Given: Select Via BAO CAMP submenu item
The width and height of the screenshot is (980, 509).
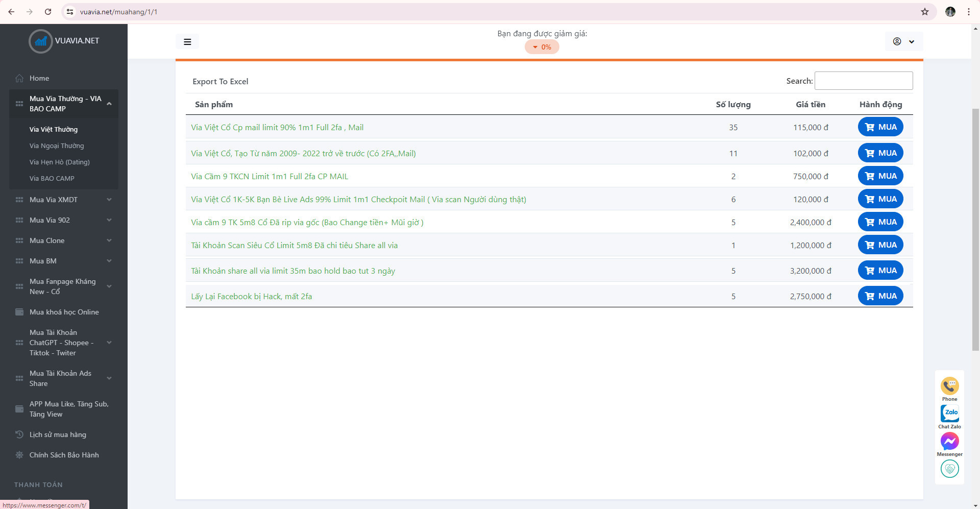Looking at the screenshot, I should click(52, 179).
